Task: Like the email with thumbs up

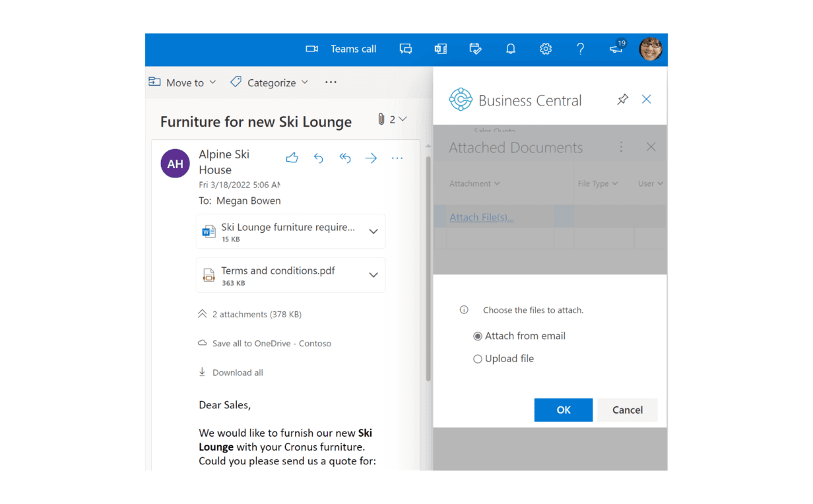Action: click(292, 158)
